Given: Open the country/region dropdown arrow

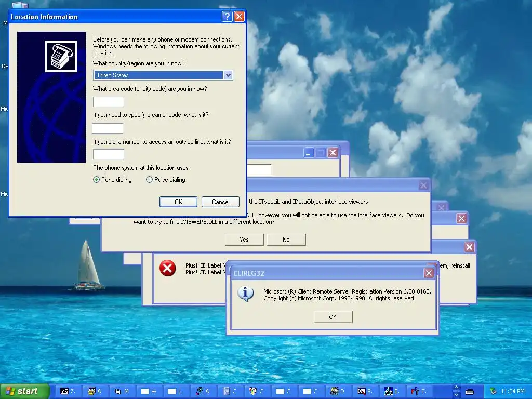Looking at the screenshot, I should 228,75.
